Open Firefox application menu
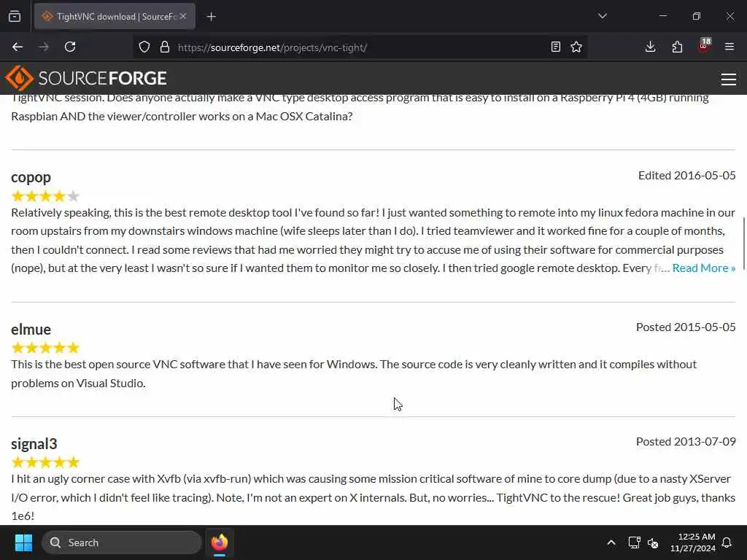Screen dimensions: 747x560 [x=729, y=47]
